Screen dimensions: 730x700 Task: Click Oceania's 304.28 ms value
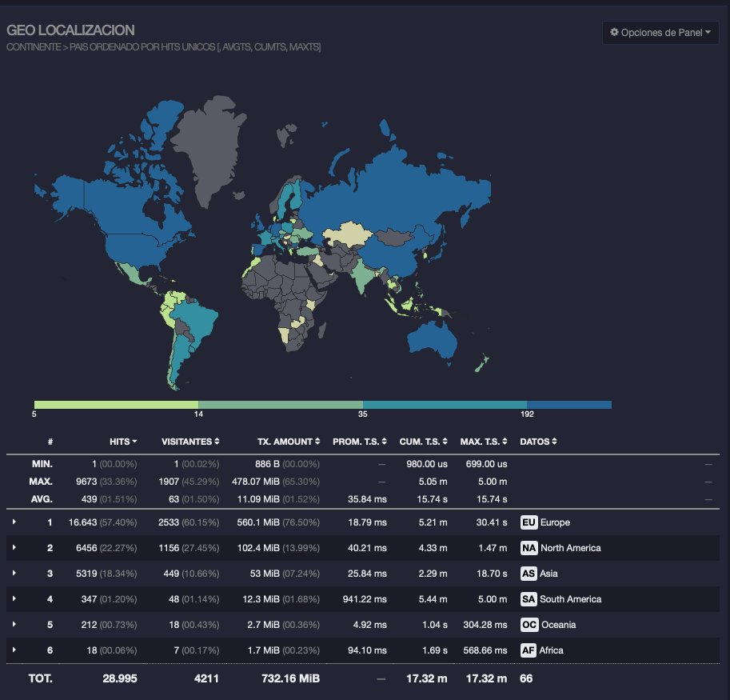click(x=485, y=625)
